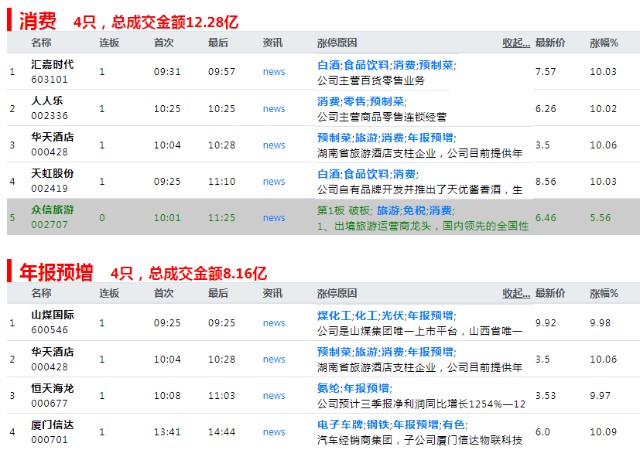Open news link for 汇嘉时代
The height and width of the screenshot is (450, 640).
274,71
